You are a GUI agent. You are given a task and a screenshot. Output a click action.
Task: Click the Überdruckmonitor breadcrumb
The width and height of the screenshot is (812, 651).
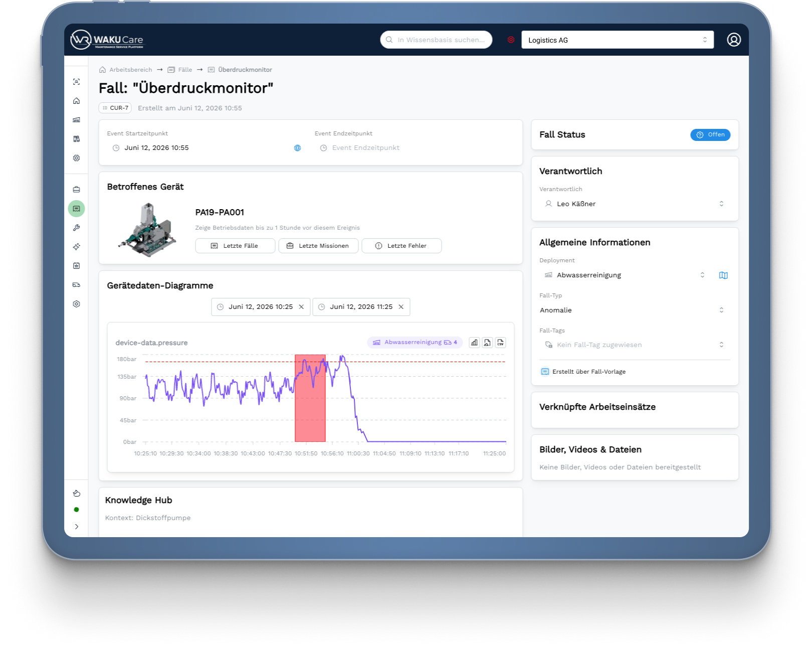click(x=240, y=70)
